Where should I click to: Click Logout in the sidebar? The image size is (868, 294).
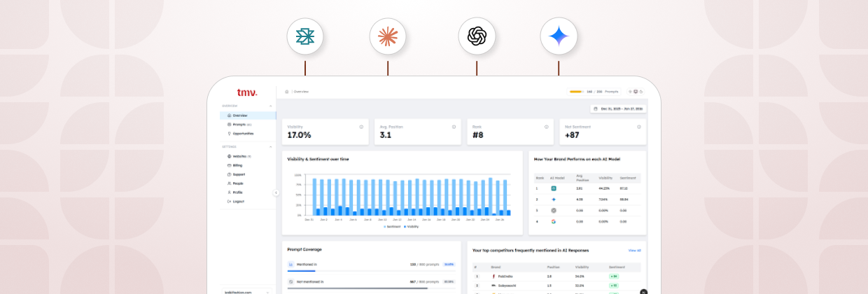point(248,201)
